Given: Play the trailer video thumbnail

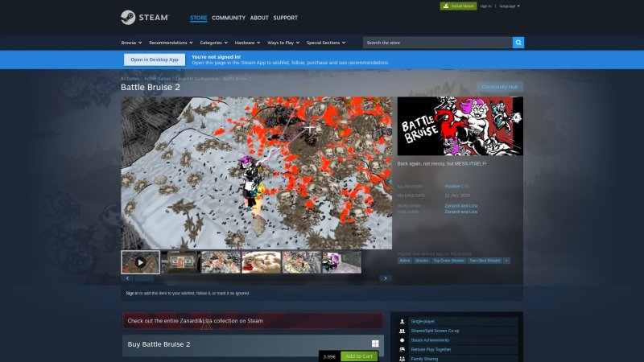Looking at the screenshot, I should (x=140, y=262).
